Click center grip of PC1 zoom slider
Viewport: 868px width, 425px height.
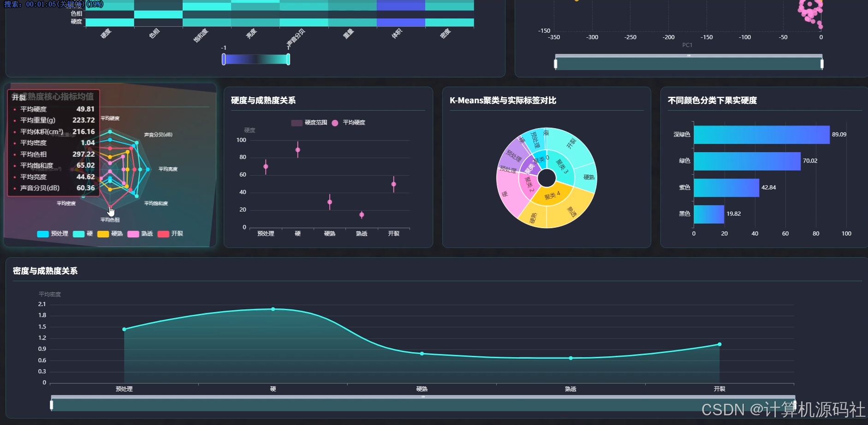689,56
